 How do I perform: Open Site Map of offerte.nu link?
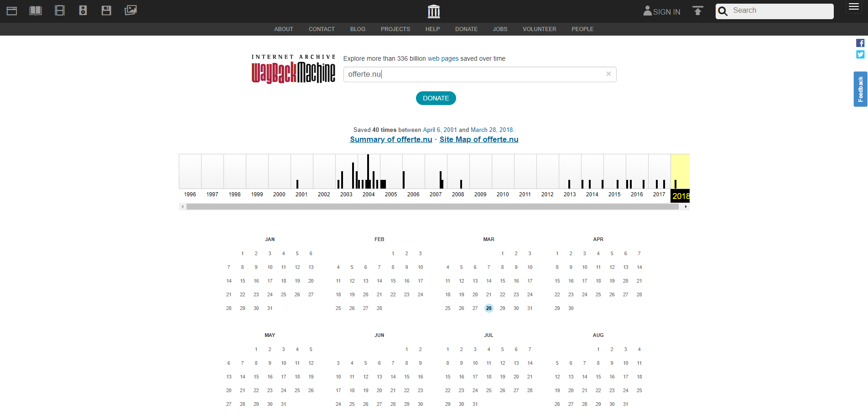pos(479,140)
